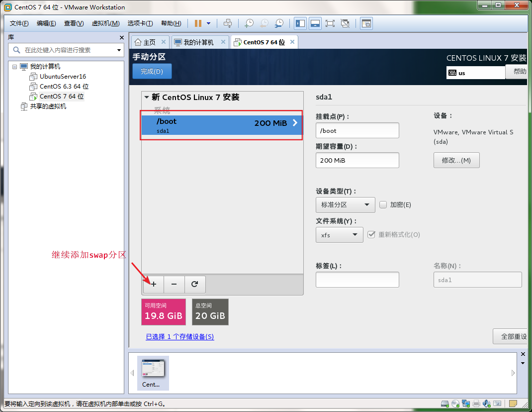The width and height of the screenshot is (532, 412).
Task: Open the 已选择 1 个存储设备(S) link
Action: coord(180,336)
